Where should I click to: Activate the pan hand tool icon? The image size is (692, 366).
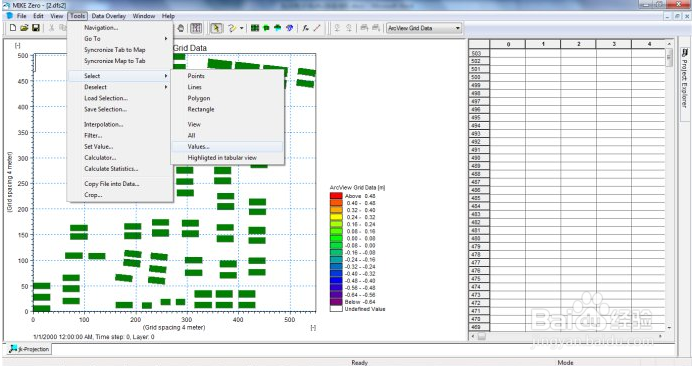(181, 28)
